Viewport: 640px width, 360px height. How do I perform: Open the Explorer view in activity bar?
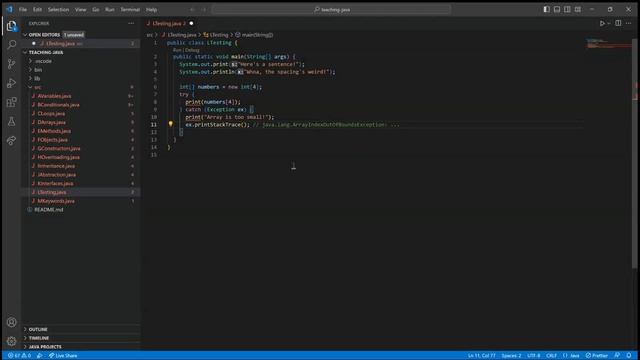(11, 26)
